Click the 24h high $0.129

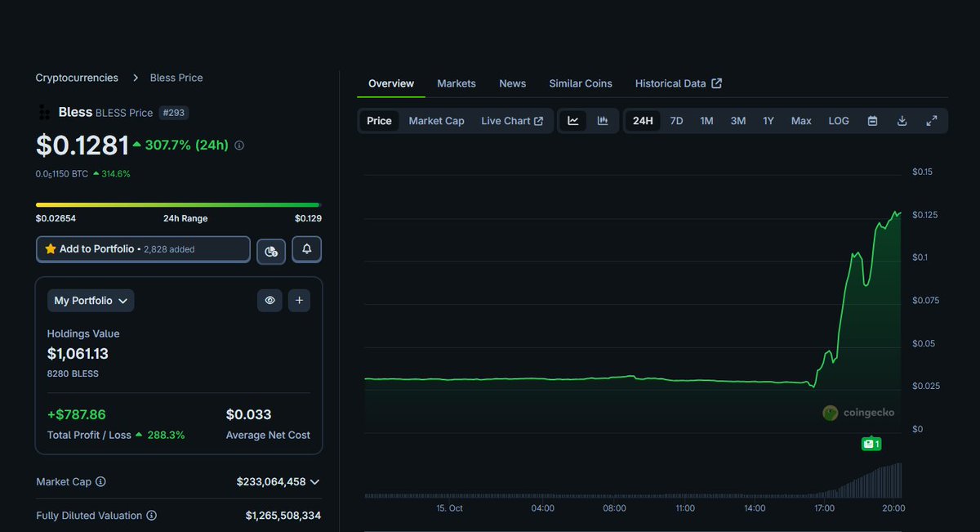[x=308, y=218]
